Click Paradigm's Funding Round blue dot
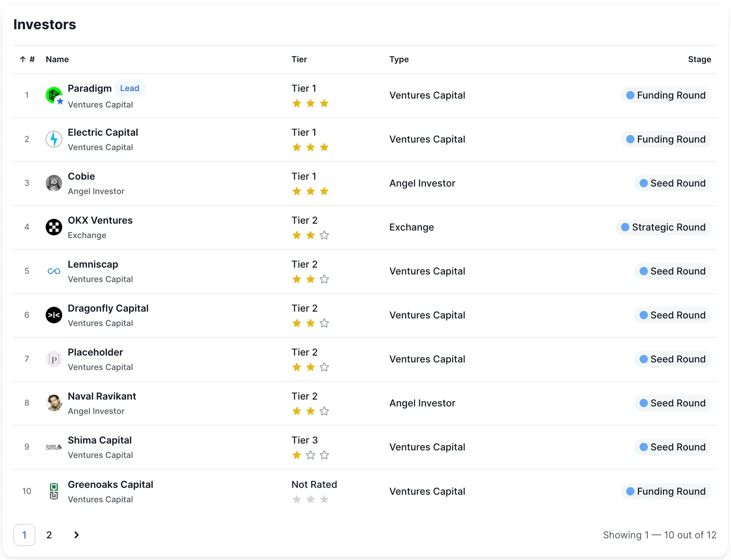The height and width of the screenshot is (560, 731). (x=630, y=95)
